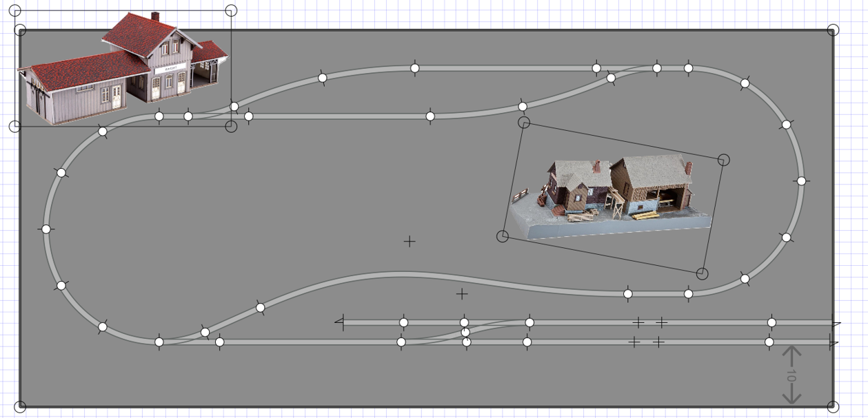Image resolution: width=868 pixels, height=418 pixels.
Task: Select the turnout joint between the two sidings
Action: pos(466,333)
